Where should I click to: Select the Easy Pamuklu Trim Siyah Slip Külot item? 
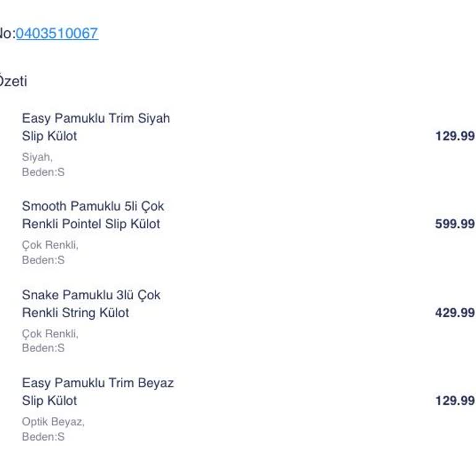pyautogui.click(x=95, y=127)
